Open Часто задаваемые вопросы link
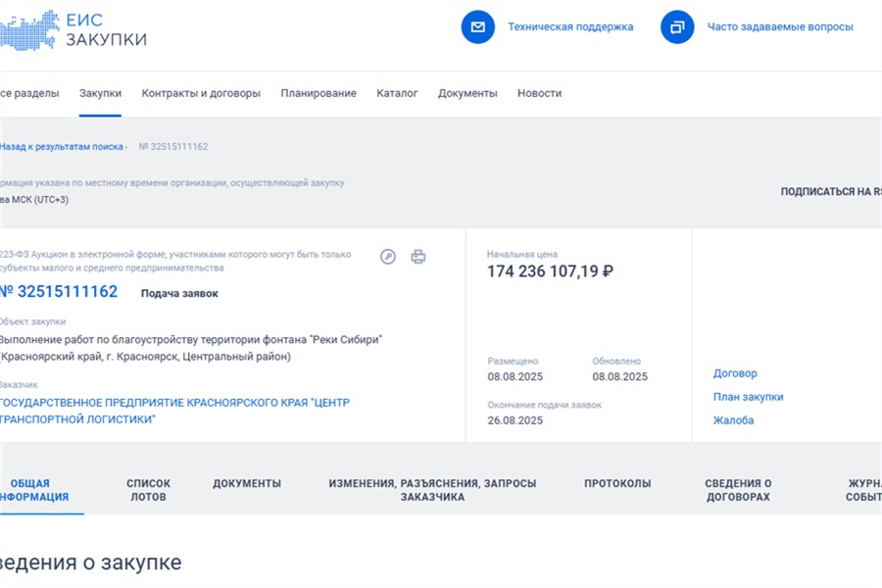882x588 pixels. [x=780, y=27]
